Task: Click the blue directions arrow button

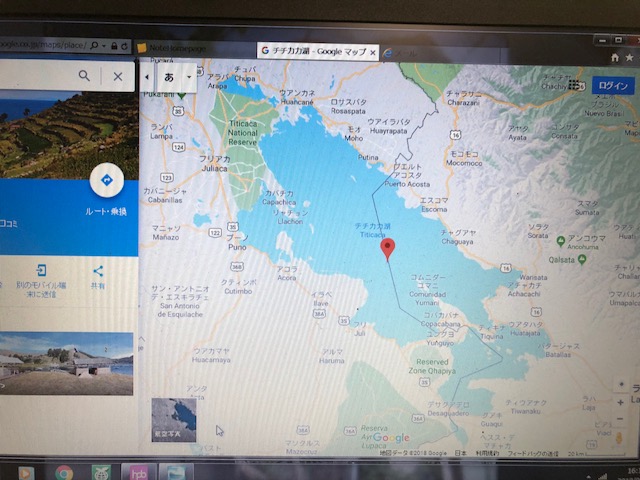Action: [x=107, y=180]
